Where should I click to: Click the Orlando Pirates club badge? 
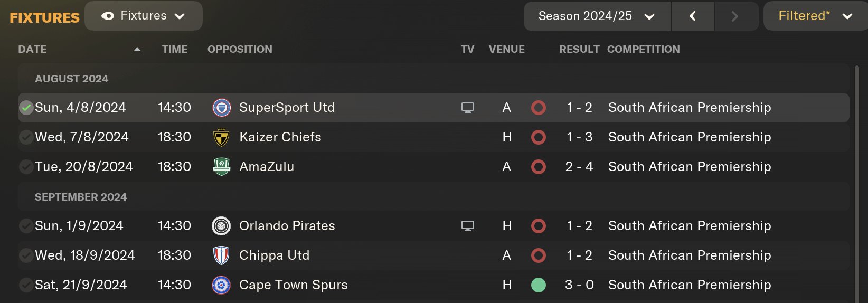point(221,226)
